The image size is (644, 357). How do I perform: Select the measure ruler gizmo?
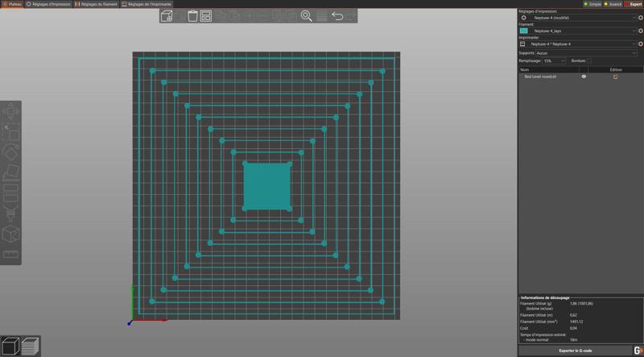pos(10,254)
